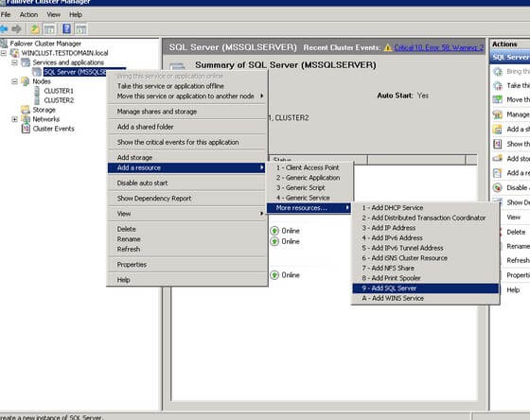Open Move this service to another node submenu
Image resolution: width=530 pixels, height=420 pixels.
[187, 96]
